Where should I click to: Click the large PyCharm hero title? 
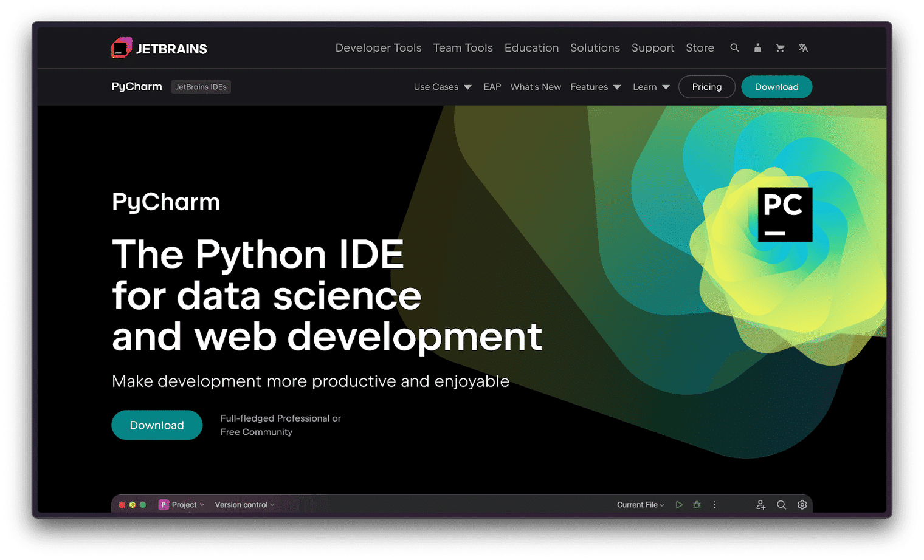(x=166, y=202)
